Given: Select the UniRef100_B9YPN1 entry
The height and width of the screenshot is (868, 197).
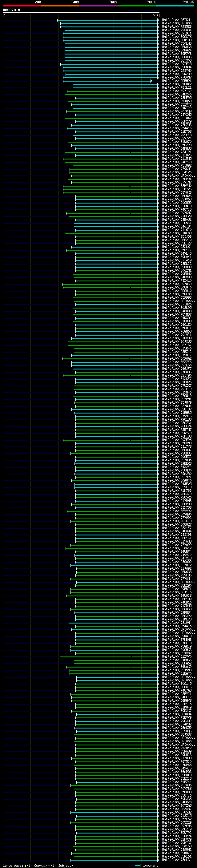Looking at the screenshot, I should pos(176,399).
